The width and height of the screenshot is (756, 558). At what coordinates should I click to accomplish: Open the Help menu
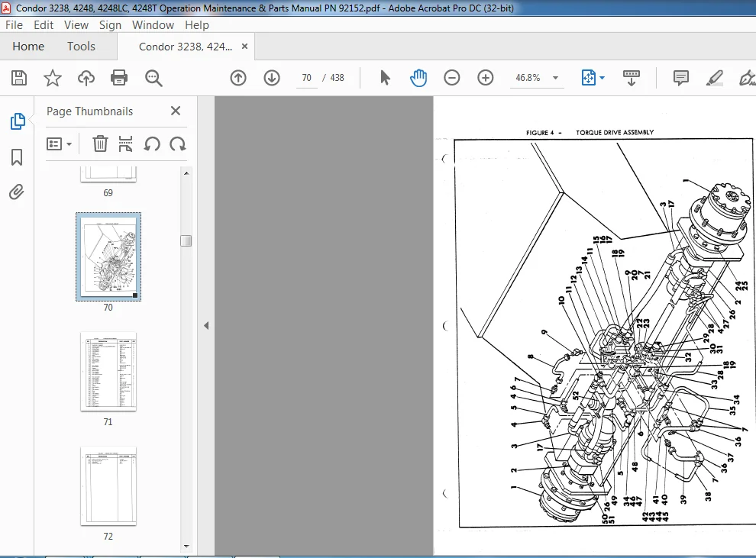[197, 25]
